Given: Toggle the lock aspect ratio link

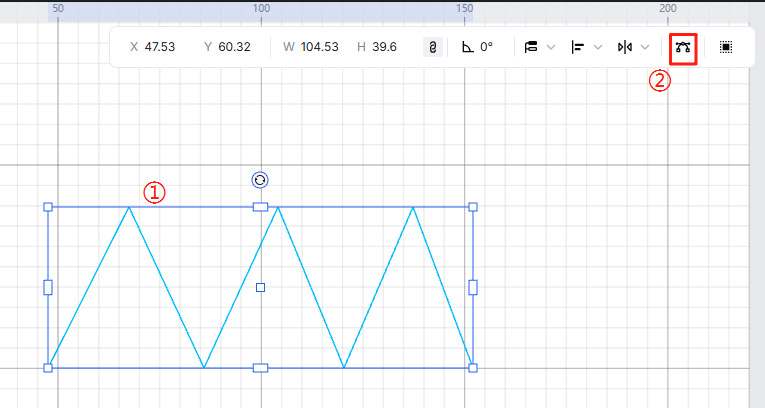Looking at the screenshot, I should (x=433, y=47).
